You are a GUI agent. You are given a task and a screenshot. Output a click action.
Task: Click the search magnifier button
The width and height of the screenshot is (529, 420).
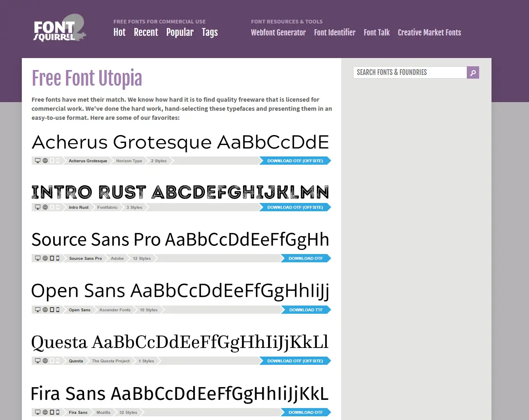coord(473,72)
